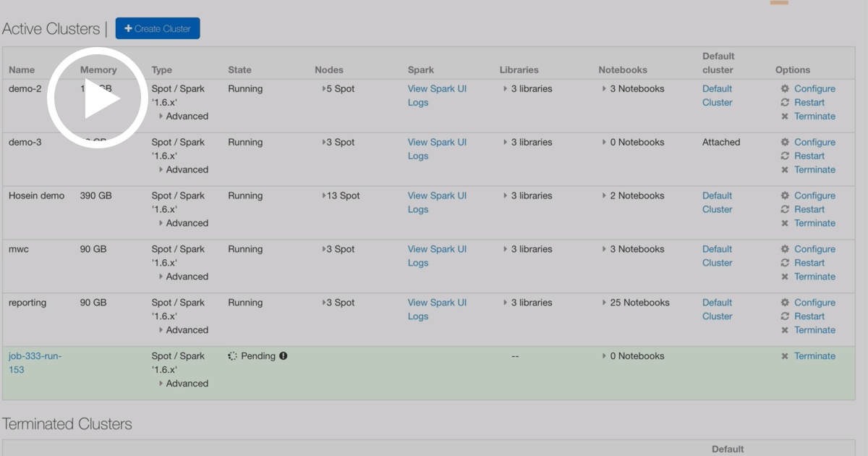The height and width of the screenshot is (456, 868).
Task: Click the Create Cluster button
Action: 158,29
